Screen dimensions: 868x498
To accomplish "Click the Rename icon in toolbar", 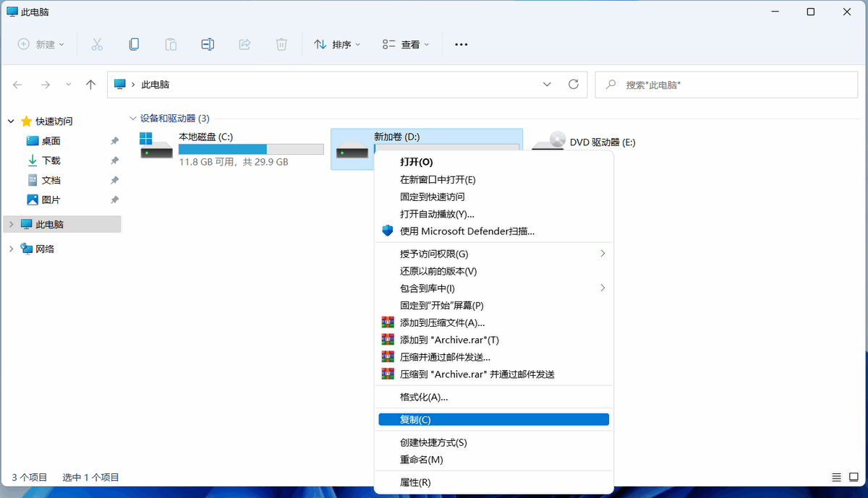I will coord(208,44).
